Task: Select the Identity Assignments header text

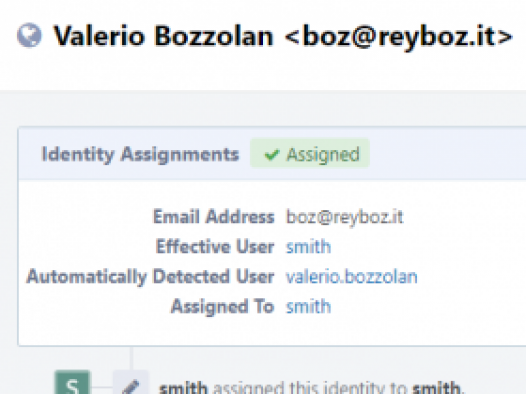Action: [x=140, y=155]
